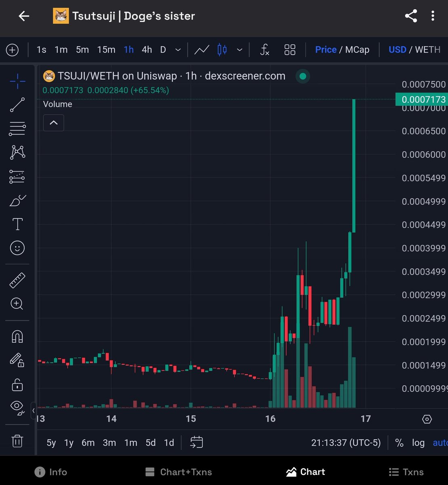Select the zoom-in magnifier tool
Viewport: 448px width, 485px height.
click(17, 304)
